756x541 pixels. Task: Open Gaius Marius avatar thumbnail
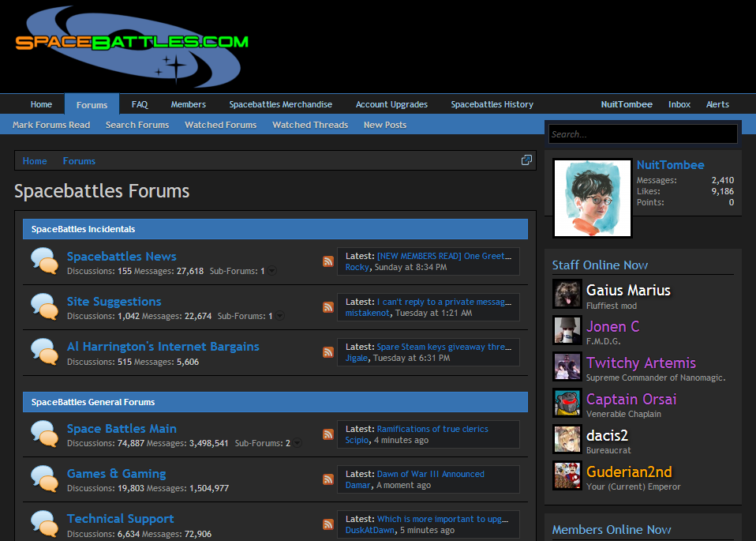tap(567, 294)
